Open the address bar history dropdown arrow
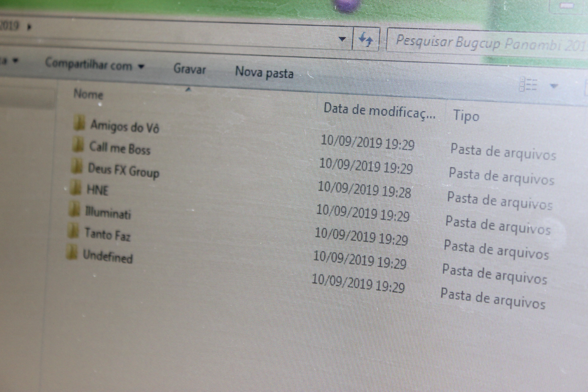 pos(342,39)
